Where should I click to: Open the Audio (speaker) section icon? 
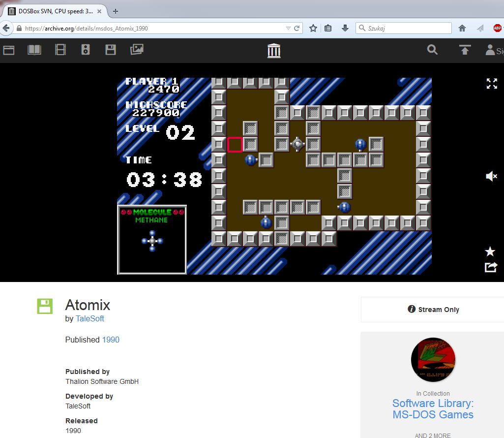[86, 50]
